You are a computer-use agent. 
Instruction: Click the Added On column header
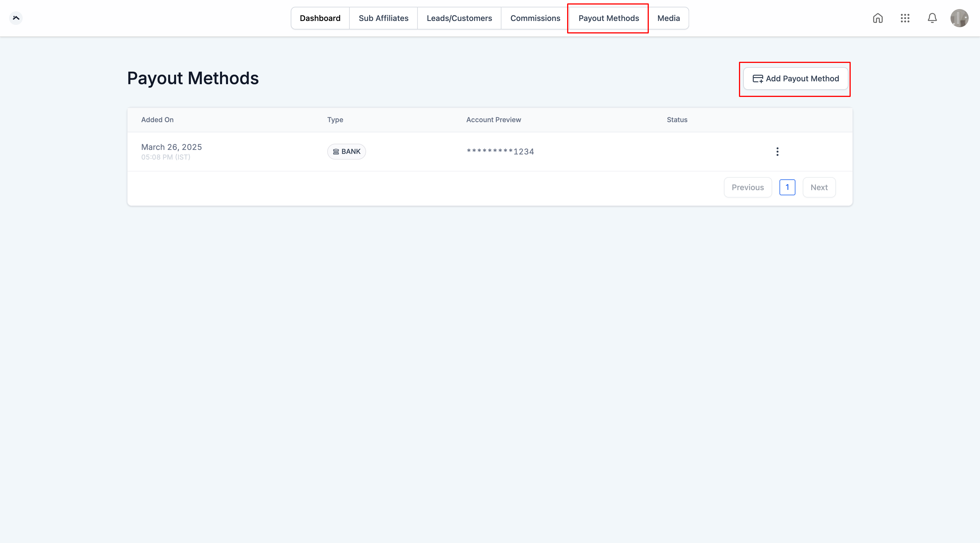point(157,120)
